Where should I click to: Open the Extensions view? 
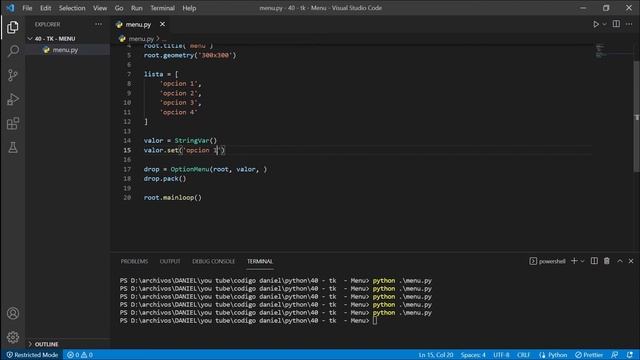click(x=13, y=123)
